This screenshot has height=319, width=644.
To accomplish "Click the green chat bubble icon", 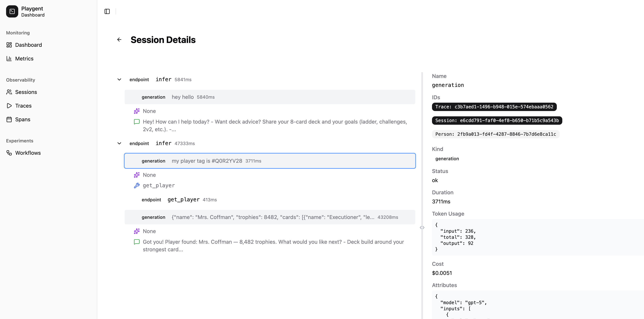I will coord(137,122).
